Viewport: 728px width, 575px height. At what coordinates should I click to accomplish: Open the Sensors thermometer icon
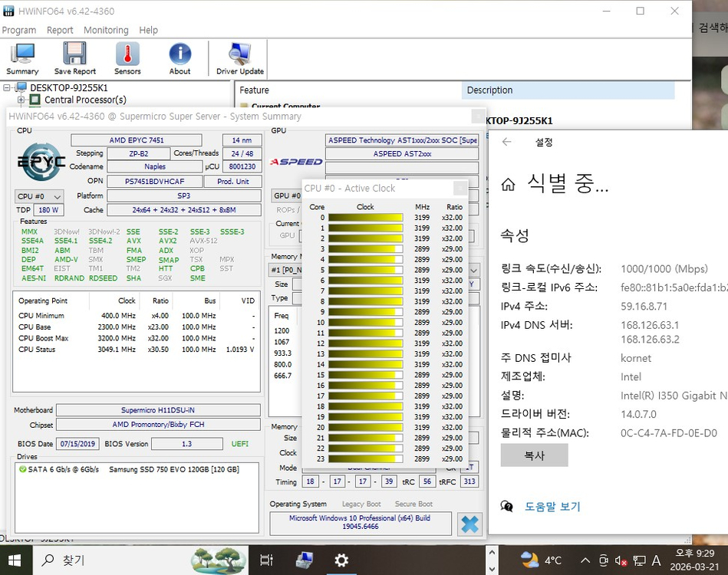point(127,58)
